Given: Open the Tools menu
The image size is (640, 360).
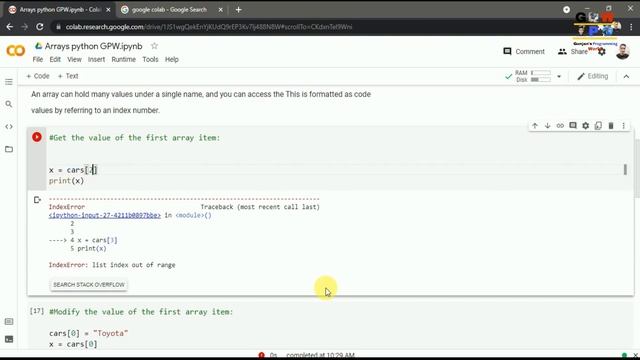Looking at the screenshot, I should [150, 60].
